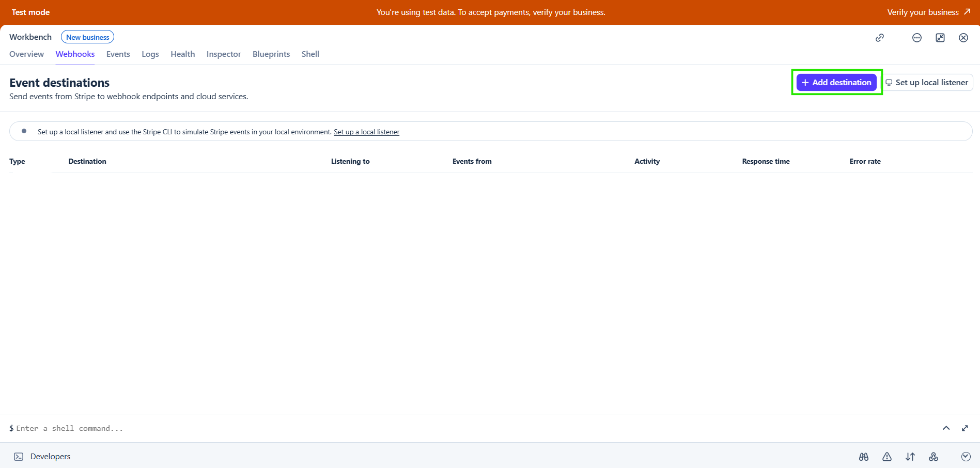Click the minimize Workbench panel icon
The height and width of the screenshot is (468, 980).
click(940, 38)
